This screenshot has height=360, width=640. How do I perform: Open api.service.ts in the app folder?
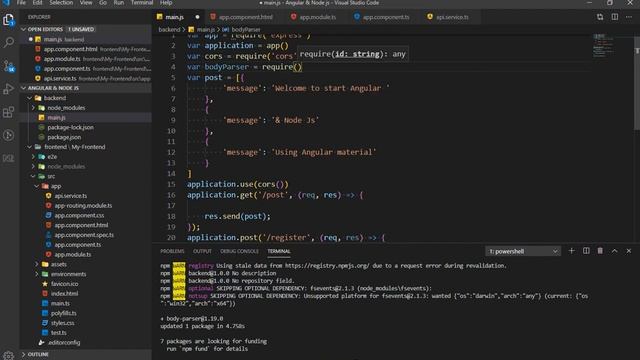(86, 196)
